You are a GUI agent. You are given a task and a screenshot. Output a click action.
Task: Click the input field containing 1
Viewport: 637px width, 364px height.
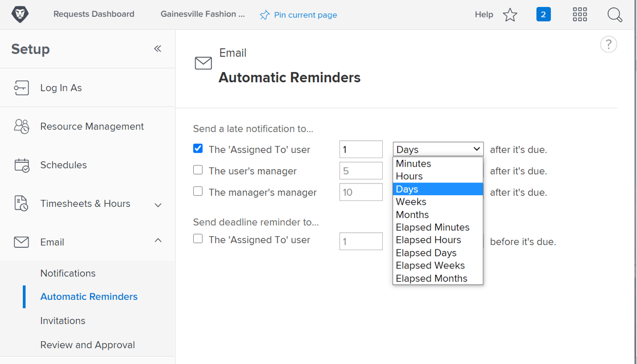(x=361, y=149)
